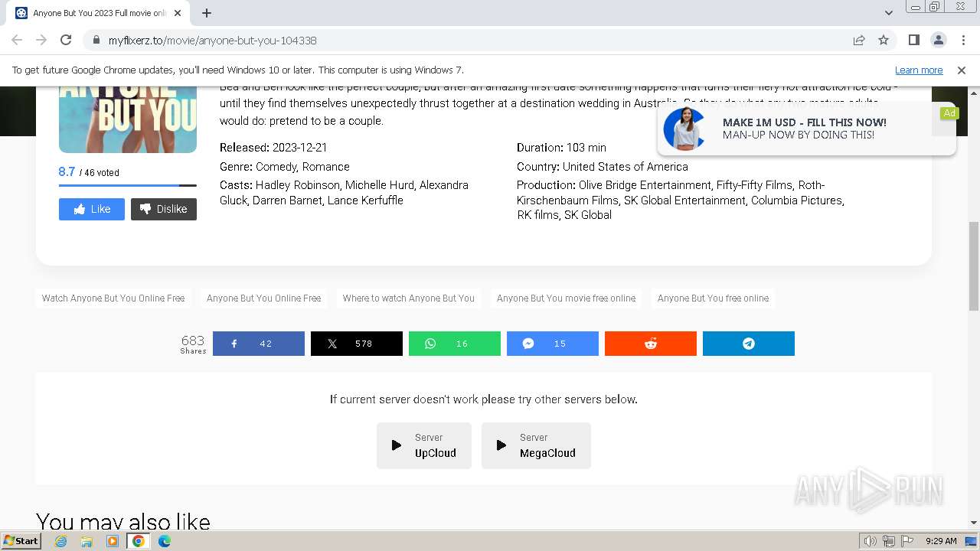Select the Anyone But You 2023 tab
The width and height of the screenshot is (980, 551).
98,13
